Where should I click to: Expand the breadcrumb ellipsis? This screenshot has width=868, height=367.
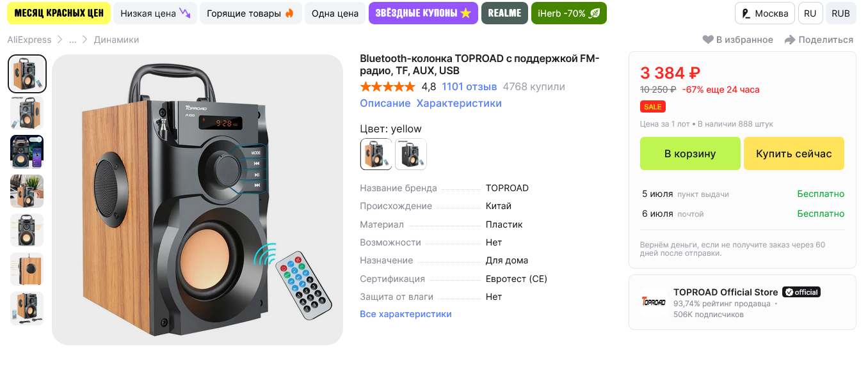point(73,40)
